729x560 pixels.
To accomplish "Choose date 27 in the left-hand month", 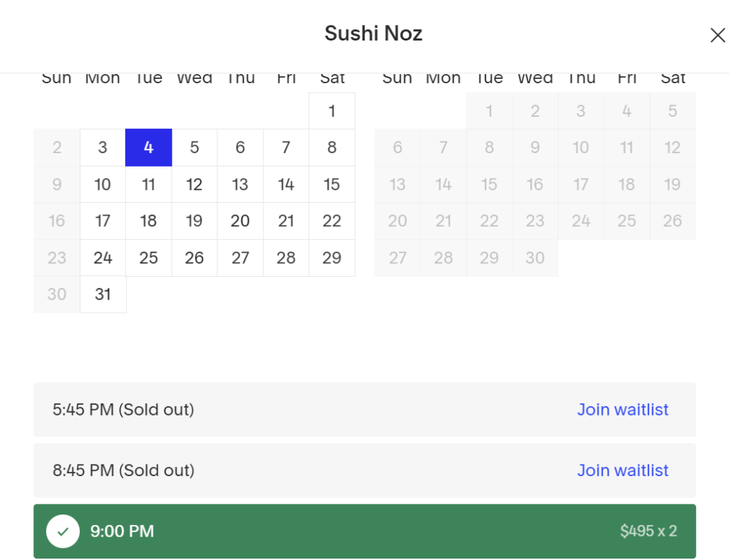I will click(x=241, y=258).
